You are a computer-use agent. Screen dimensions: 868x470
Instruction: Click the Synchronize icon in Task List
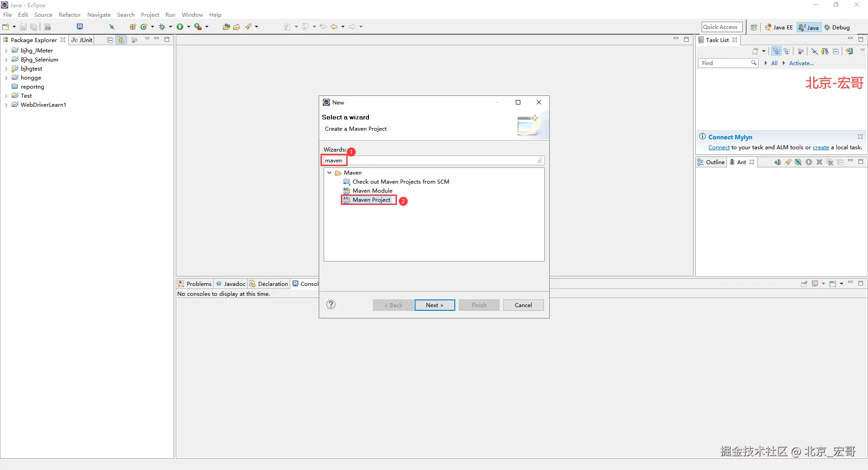[849, 51]
